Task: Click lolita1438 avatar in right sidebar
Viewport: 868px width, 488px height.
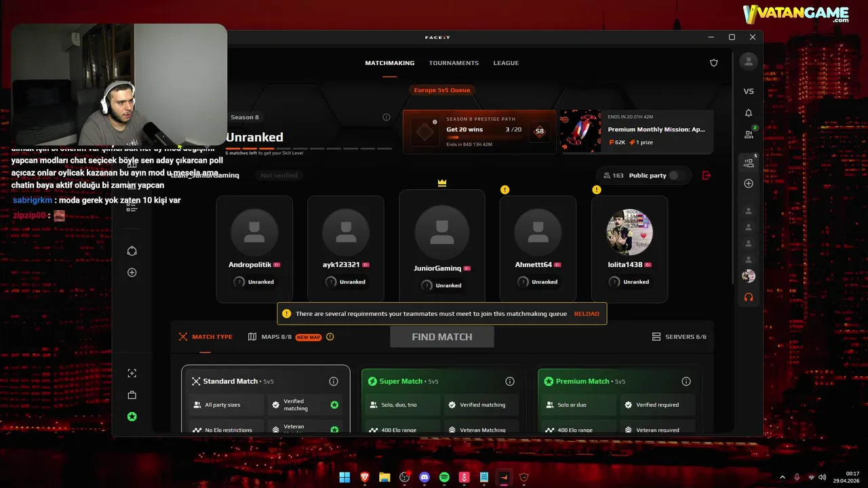Action: click(x=749, y=276)
